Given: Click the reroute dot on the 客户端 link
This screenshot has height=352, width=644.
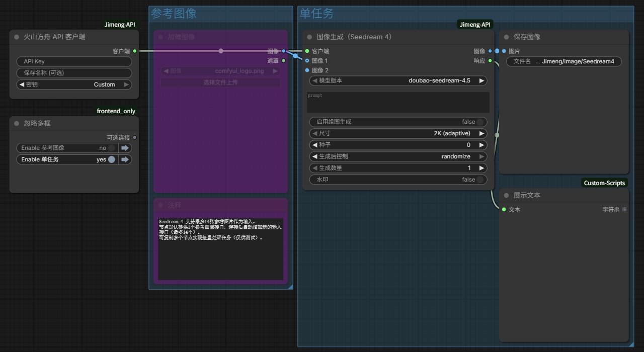Looking at the screenshot, I should click(221, 51).
